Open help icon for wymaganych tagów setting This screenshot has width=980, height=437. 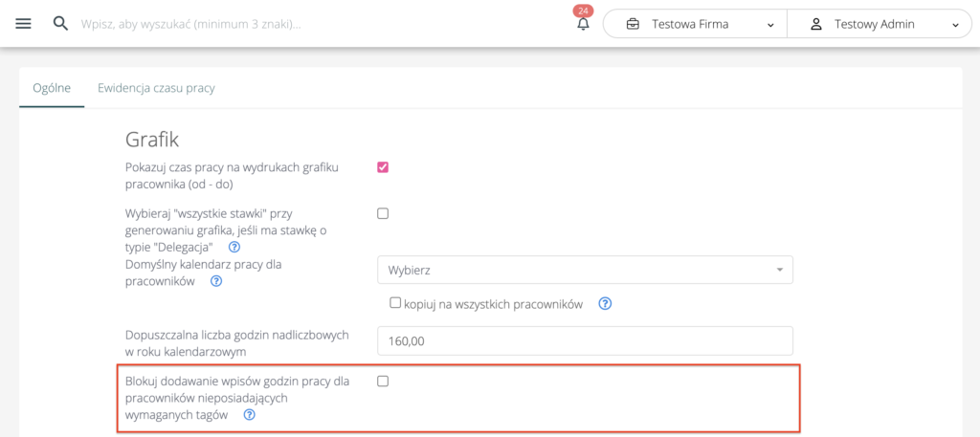(250, 415)
